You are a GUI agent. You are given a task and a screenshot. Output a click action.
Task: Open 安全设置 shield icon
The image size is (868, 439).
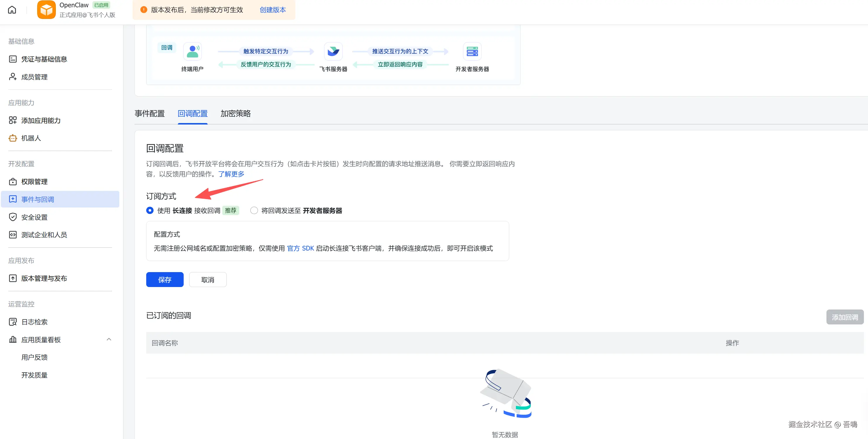[x=13, y=217]
